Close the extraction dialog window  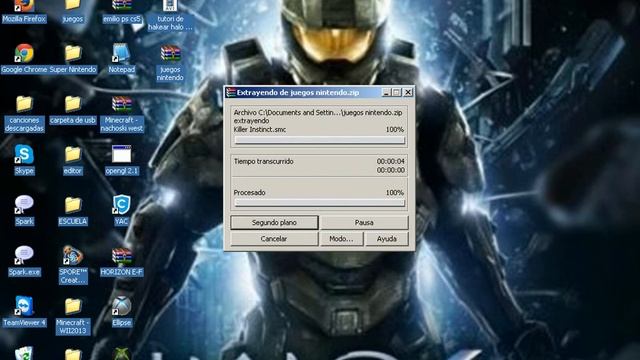pos(408,92)
